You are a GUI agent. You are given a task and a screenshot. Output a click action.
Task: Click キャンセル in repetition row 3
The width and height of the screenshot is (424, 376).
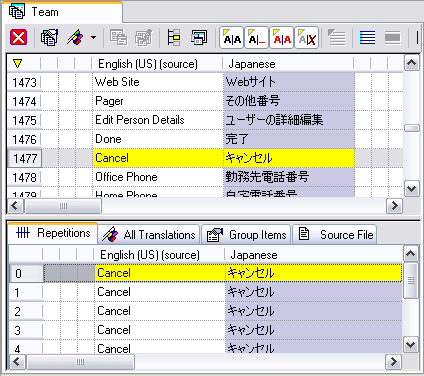314,330
